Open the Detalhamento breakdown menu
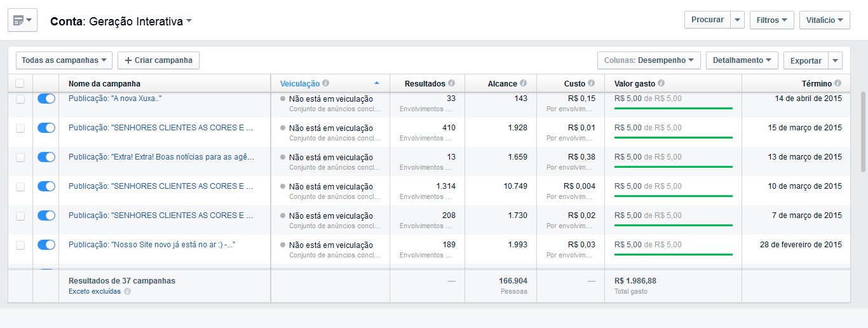This screenshot has height=328, width=868. pos(742,60)
